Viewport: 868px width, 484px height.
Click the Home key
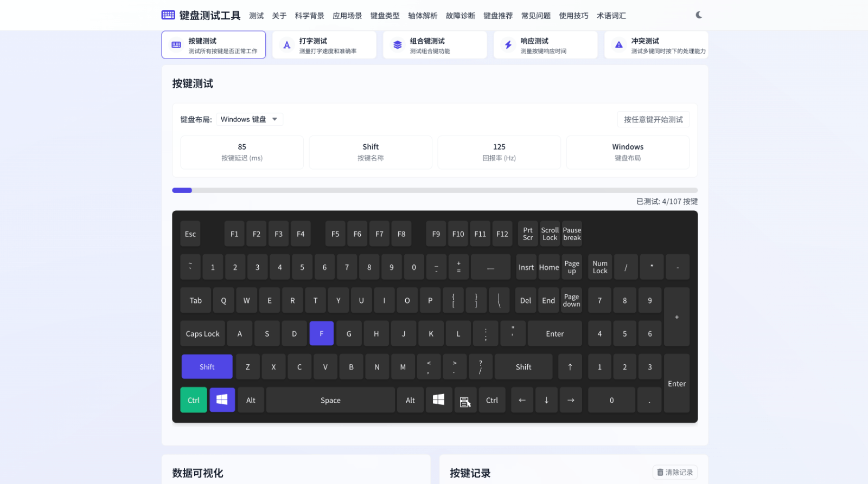pos(549,267)
